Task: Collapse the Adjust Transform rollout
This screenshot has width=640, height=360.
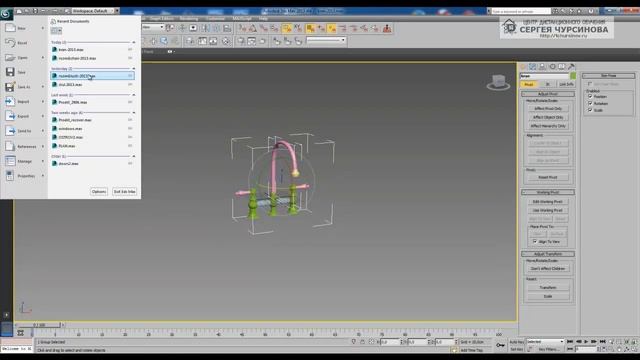Action: click(x=548, y=254)
